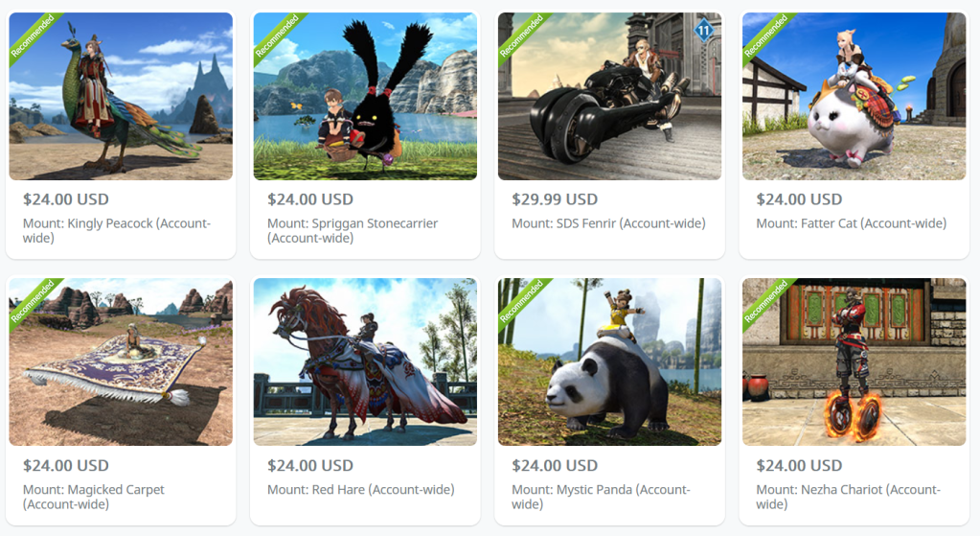Open Mount: Magicked Carpet title link
Viewport: 980px width, 536px height.
point(94,497)
